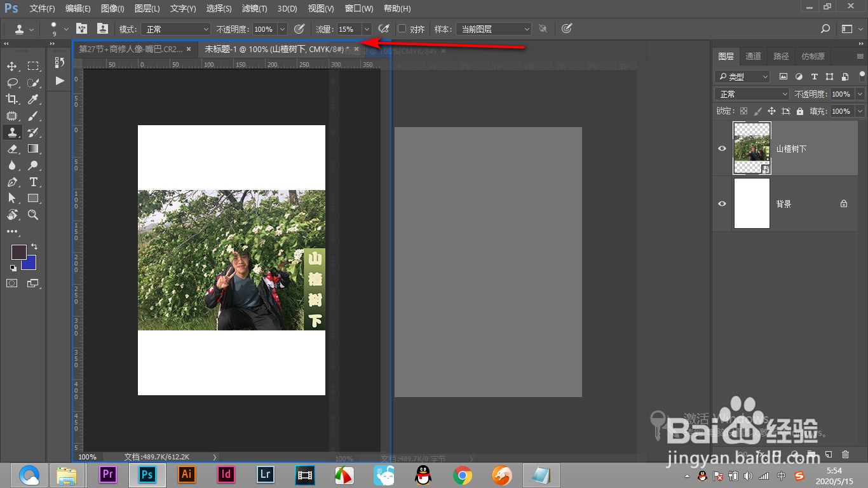Hide the 背景 layer
Screen dimensions: 868x488
click(722, 204)
